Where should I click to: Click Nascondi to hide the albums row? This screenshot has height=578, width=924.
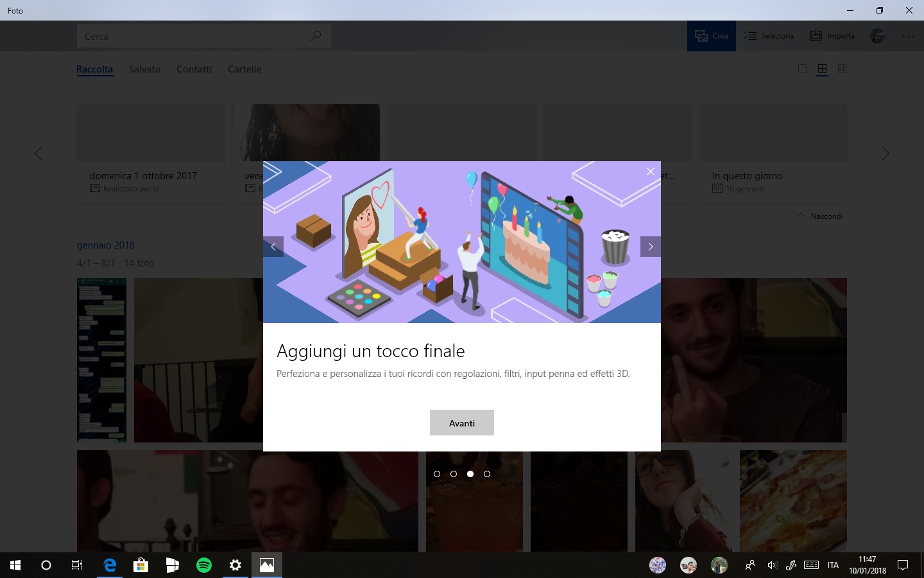point(821,216)
